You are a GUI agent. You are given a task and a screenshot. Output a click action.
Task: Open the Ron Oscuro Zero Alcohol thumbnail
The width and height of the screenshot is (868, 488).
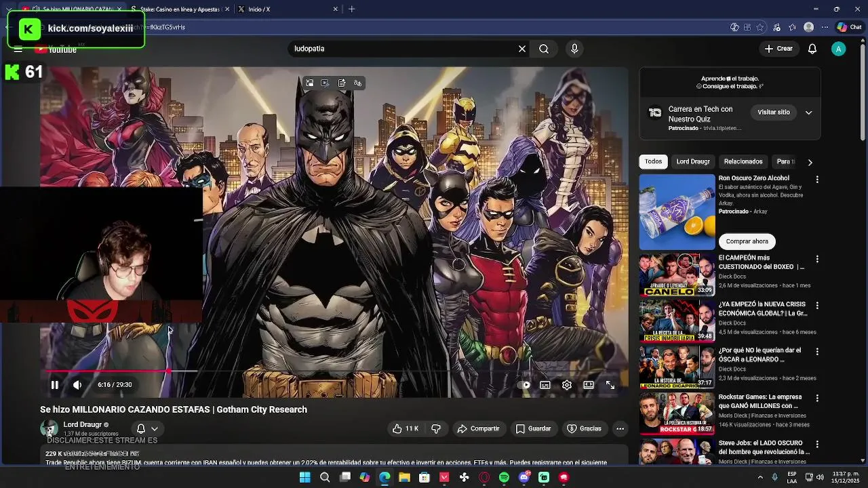pyautogui.click(x=677, y=212)
